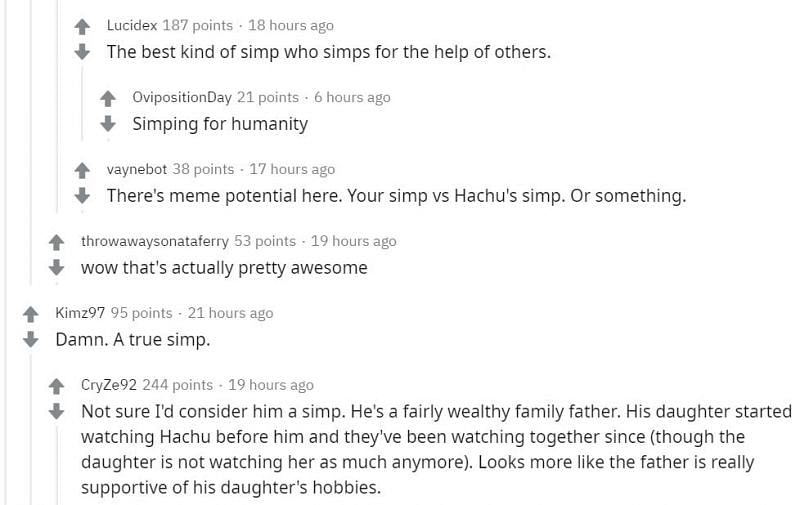Upvote CryZe92's comment

(58, 386)
